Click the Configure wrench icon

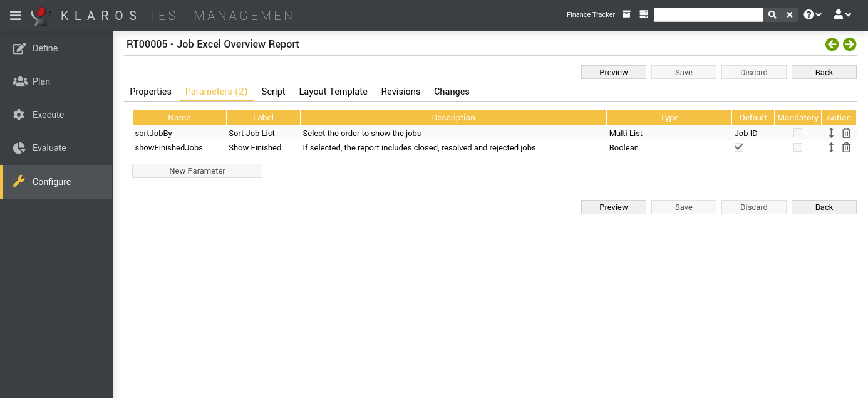(18, 182)
